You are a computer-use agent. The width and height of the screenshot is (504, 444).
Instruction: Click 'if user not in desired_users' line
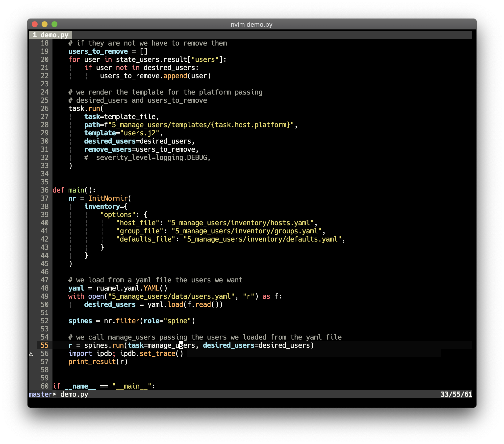coord(141,68)
